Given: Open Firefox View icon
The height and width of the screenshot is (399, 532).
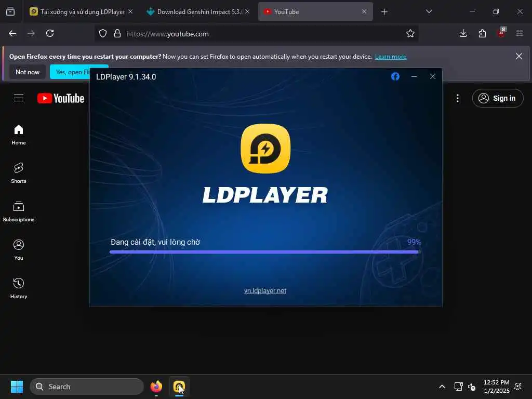Looking at the screenshot, I should click(x=10, y=12).
